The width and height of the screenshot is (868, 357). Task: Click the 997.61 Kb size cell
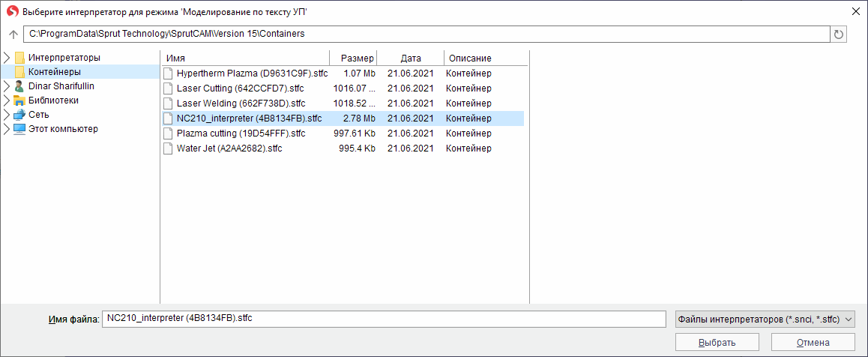(355, 134)
